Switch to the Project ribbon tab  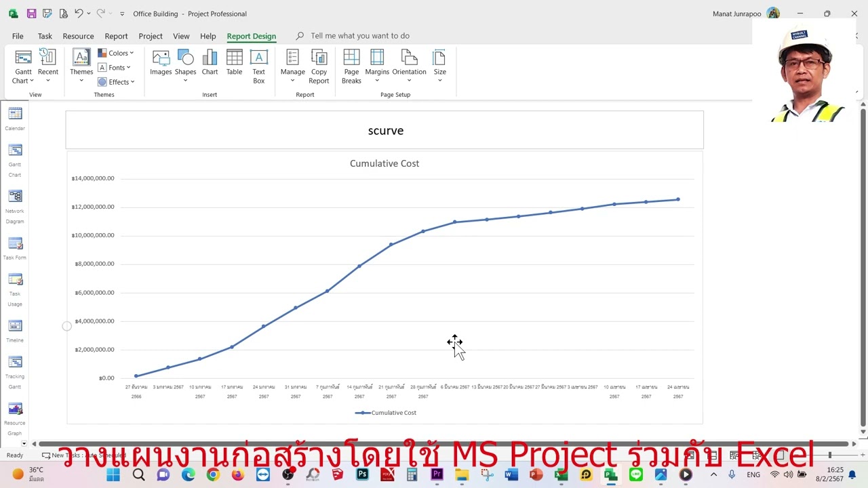(x=151, y=36)
